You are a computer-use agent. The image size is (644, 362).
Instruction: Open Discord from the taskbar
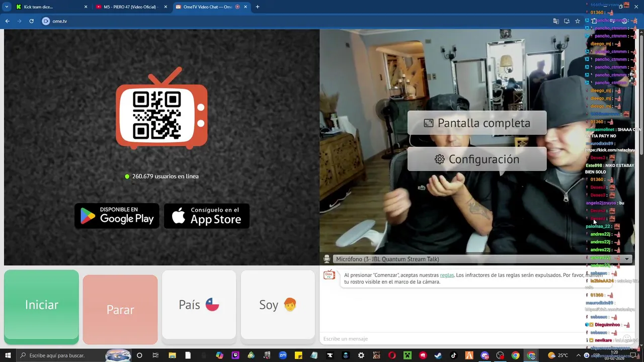(485, 355)
